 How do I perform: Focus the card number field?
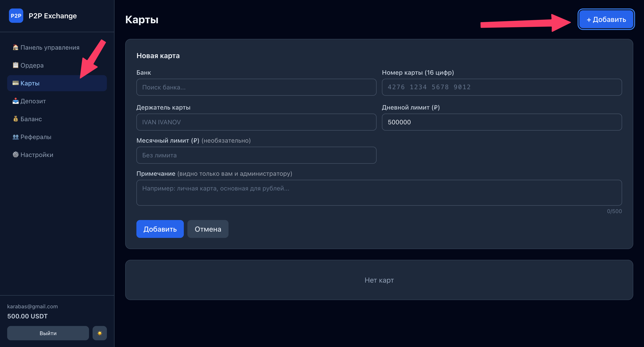[x=502, y=87]
